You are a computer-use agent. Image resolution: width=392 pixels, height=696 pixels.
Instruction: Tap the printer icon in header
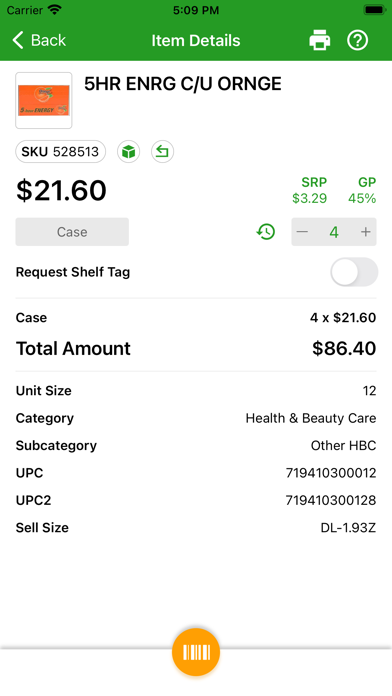320,40
